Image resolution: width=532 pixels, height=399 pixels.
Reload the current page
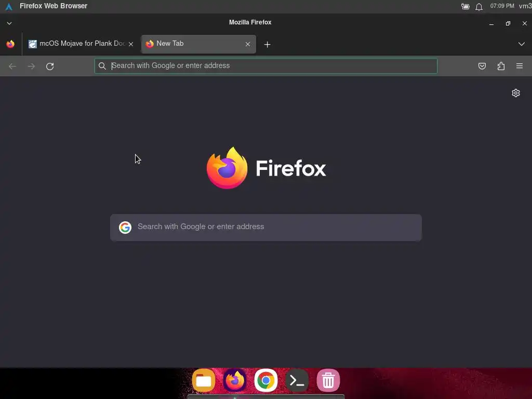tap(50, 66)
